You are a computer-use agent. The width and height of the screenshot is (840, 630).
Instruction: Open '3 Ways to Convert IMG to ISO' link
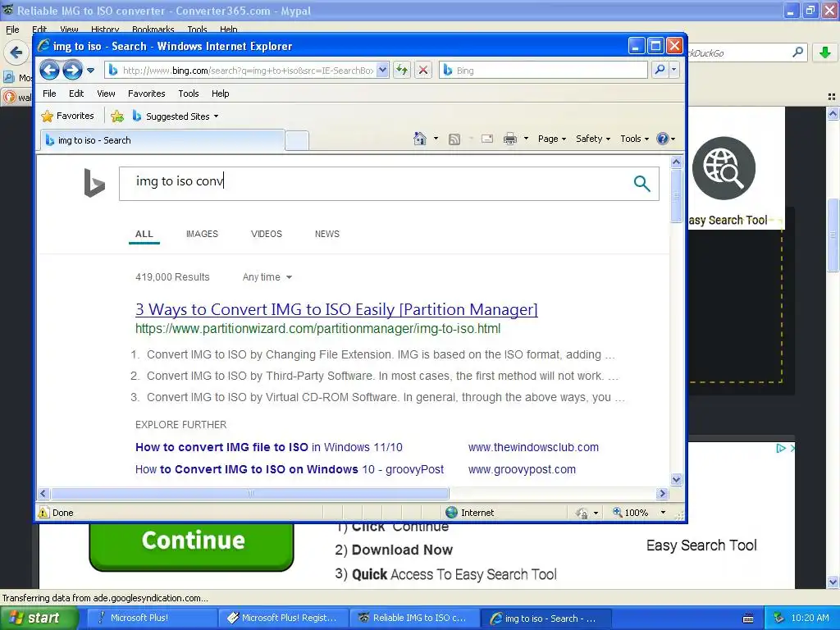[x=336, y=309]
